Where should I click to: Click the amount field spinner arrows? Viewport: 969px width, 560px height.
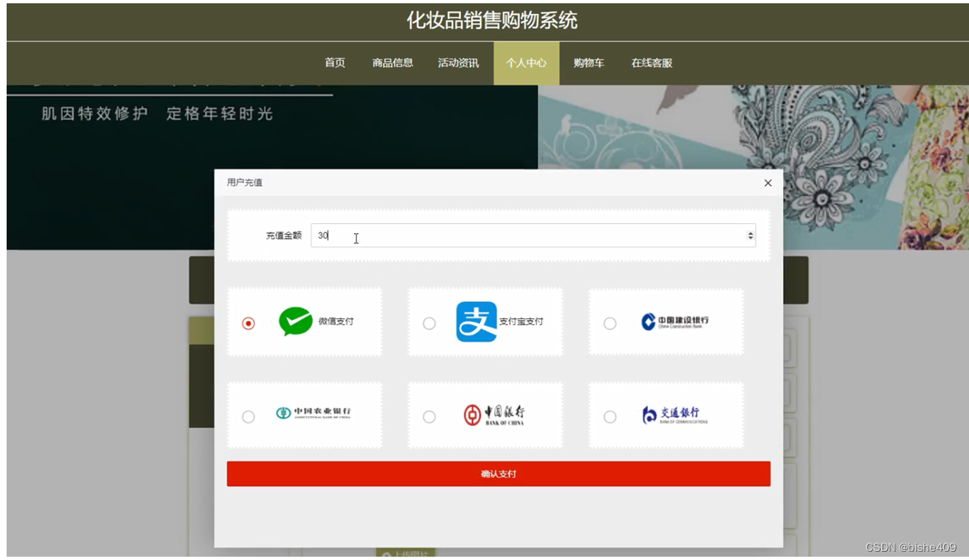(x=751, y=235)
